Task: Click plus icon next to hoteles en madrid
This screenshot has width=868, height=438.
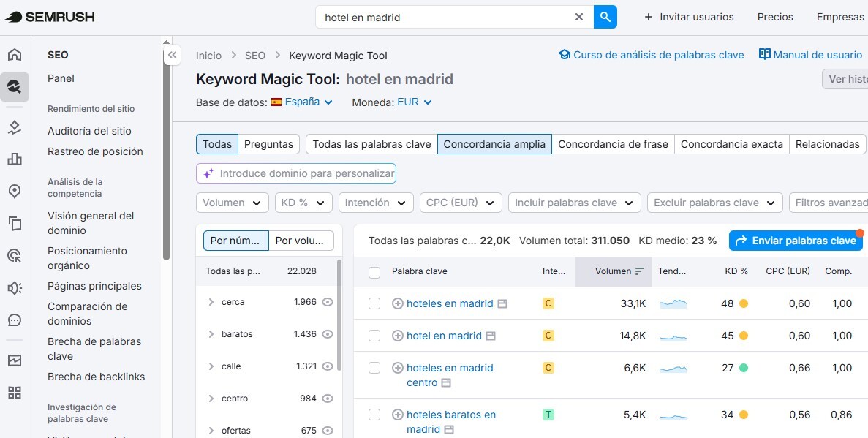Action: click(398, 303)
